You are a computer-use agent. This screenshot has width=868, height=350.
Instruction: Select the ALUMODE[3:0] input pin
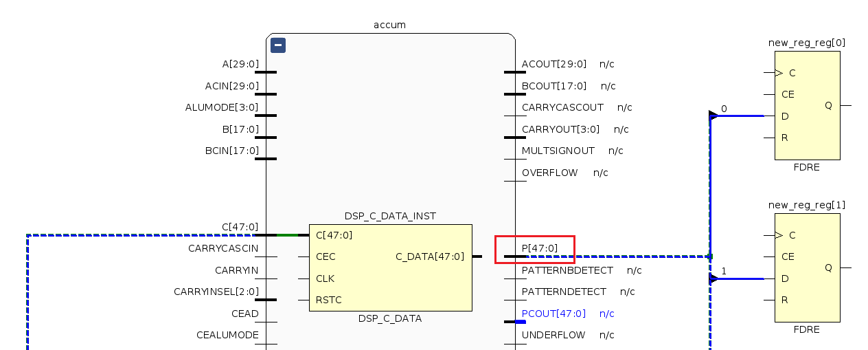tap(222, 107)
